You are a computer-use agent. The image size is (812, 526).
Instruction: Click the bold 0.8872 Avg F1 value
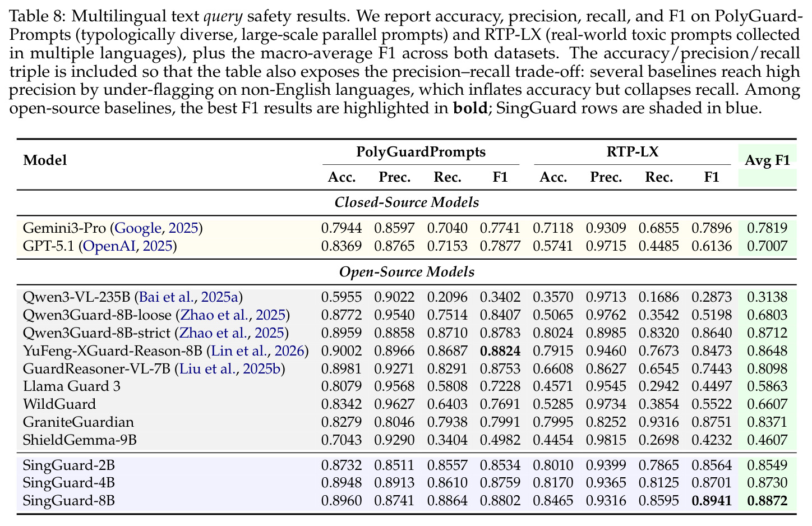pyautogui.click(x=767, y=500)
